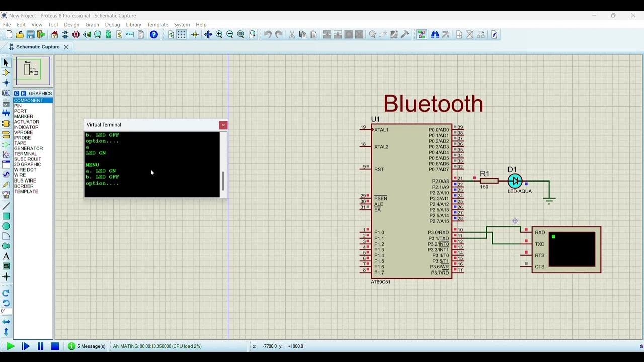This screenshot has width=644, height=362.
Task: Select the Component Mode tool
Action: tap(6, 73)
